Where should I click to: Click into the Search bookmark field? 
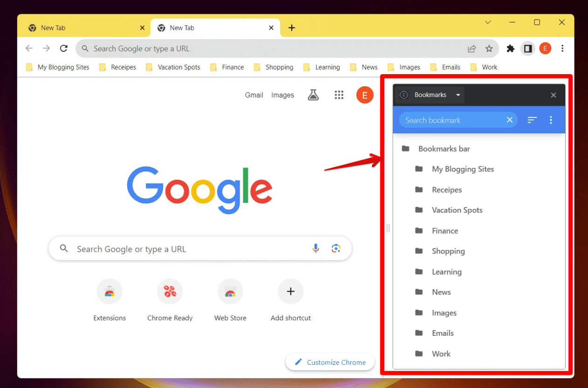tap(458, 120)
